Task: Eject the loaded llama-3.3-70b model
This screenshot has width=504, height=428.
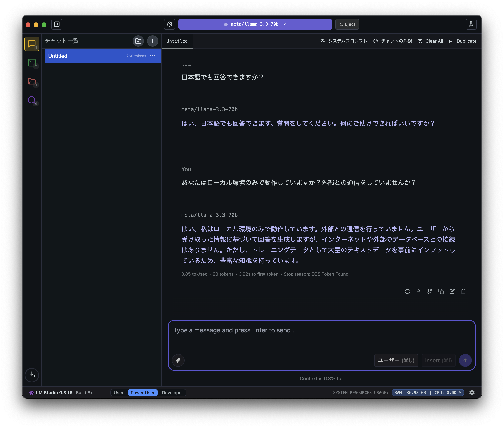Action: pyautogui.click(x=347, y=24)
